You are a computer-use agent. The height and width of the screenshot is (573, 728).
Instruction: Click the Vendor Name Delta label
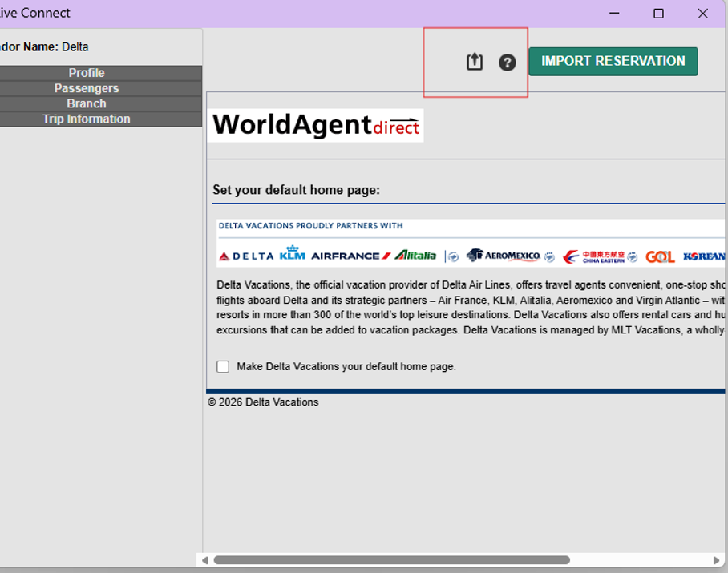44,46
